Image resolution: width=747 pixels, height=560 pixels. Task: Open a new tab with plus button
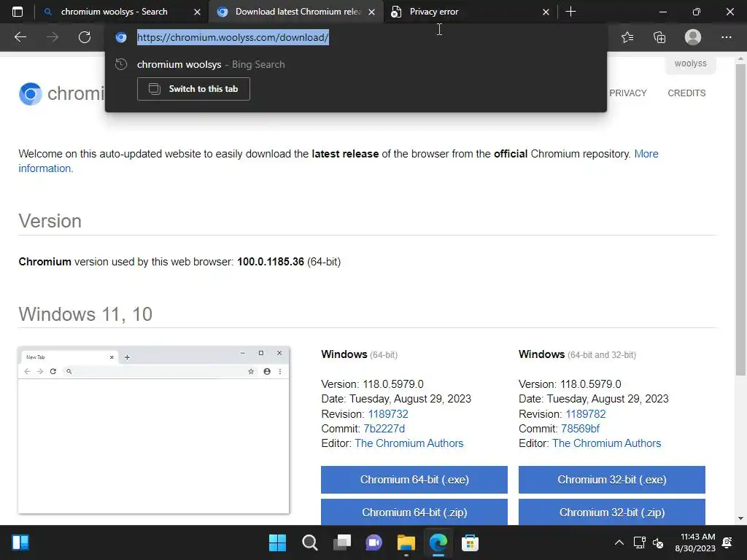(570, 12)
